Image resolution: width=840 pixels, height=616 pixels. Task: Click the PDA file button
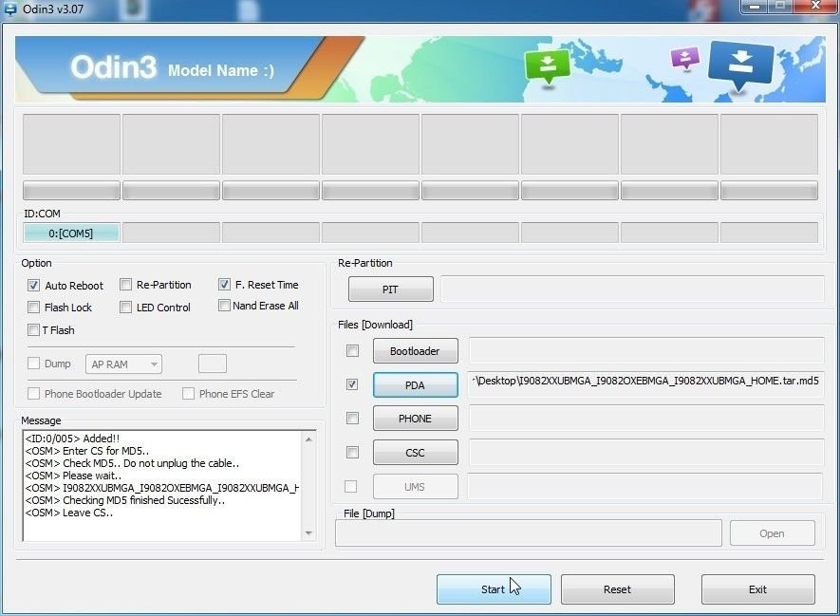click(415, 385)
